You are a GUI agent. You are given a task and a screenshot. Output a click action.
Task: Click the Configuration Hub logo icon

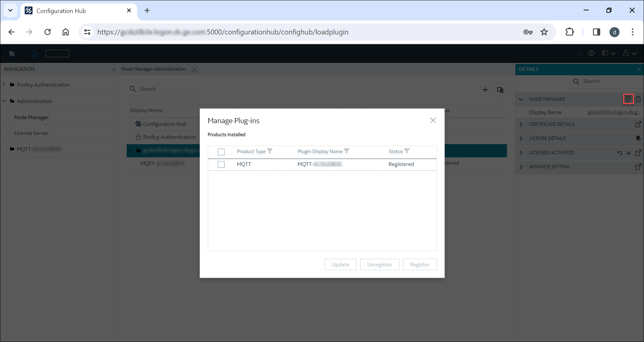tap(12, 54)
